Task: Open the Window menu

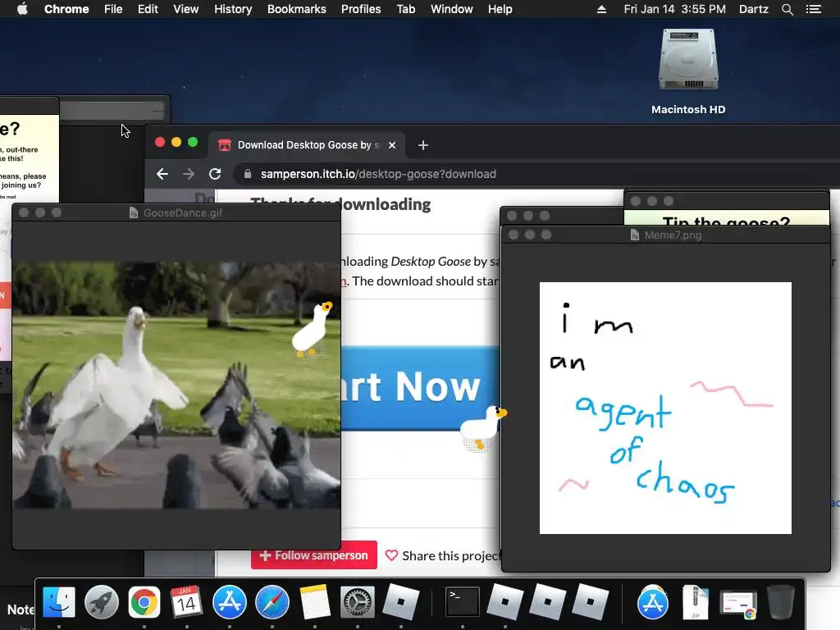Action: [x=452, y=9]
